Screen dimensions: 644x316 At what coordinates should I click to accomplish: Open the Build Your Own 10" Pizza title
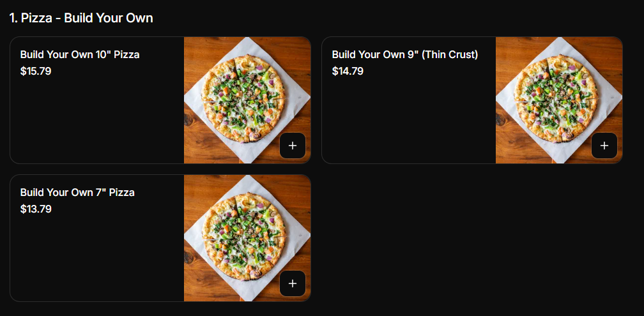coord(80,55)
